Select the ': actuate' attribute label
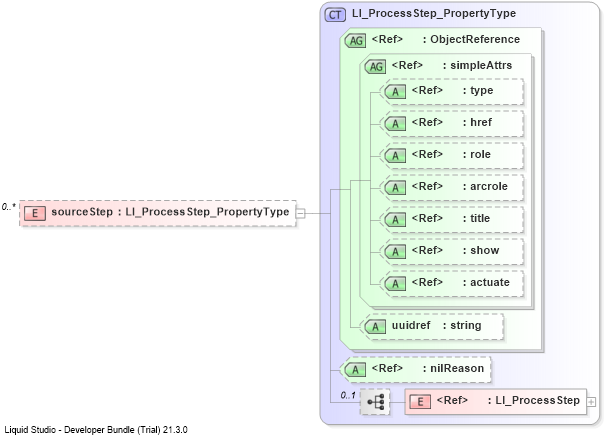 point(486,282)
